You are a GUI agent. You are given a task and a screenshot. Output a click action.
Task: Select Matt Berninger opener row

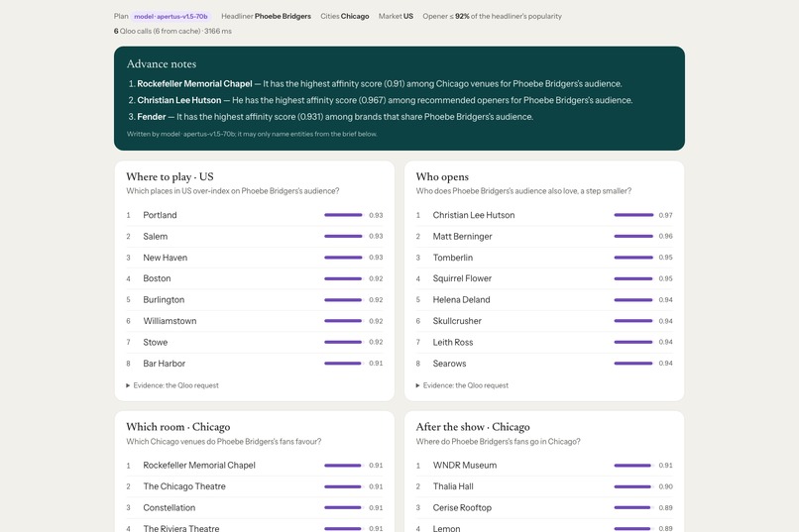click(x=544, y=236)
